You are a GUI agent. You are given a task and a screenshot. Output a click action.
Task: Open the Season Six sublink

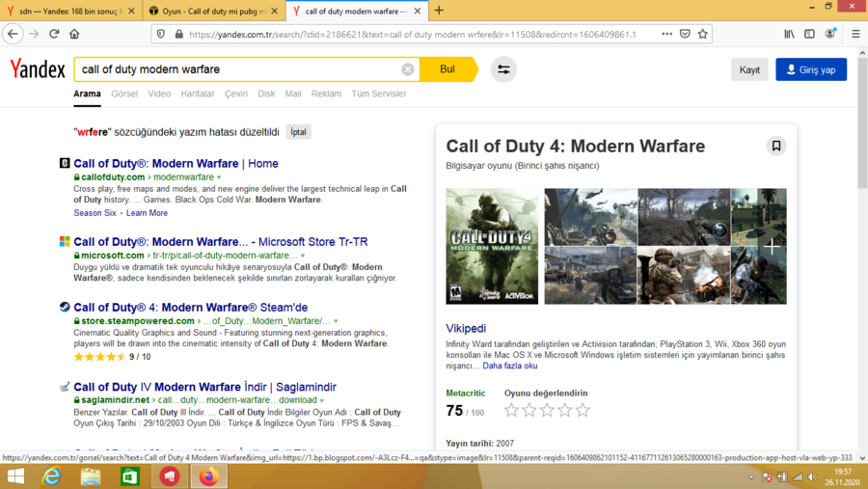point(95,213)
